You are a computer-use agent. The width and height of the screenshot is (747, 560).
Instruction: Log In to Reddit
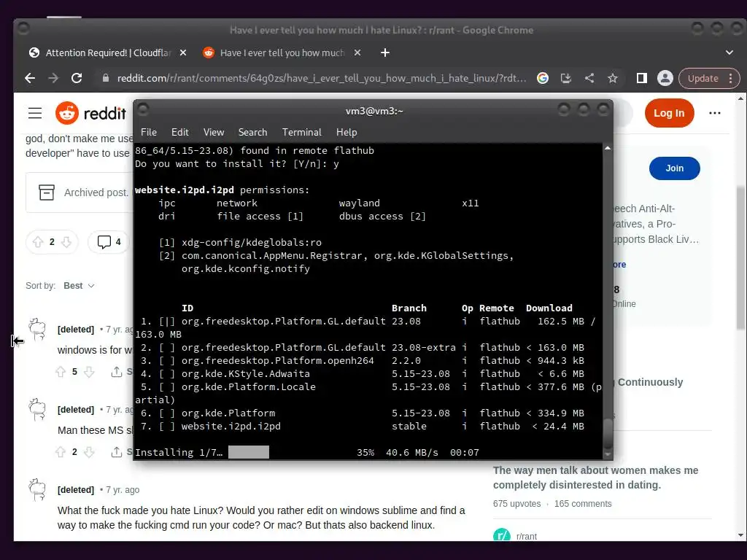point(669,113)
